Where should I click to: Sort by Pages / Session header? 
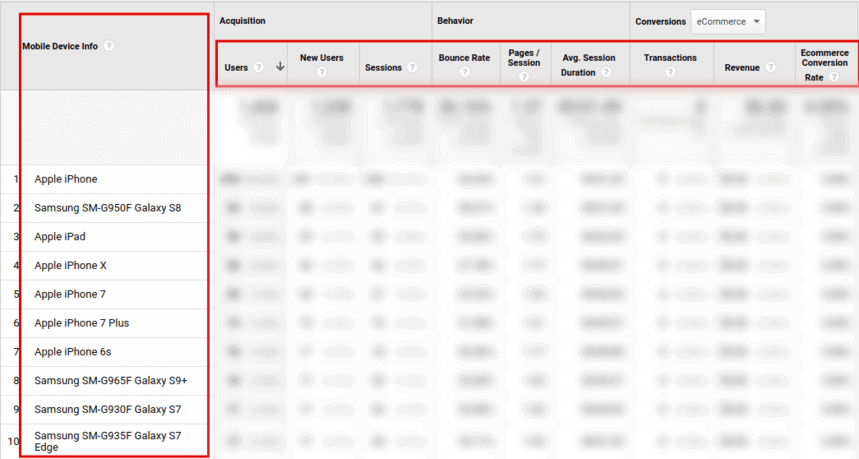pos(524,58)
